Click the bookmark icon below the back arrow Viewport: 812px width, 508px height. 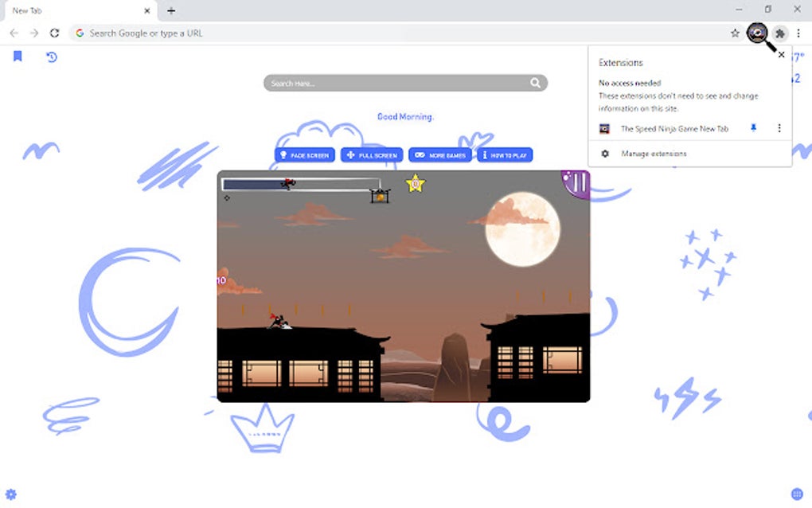click(x=18, y=57)
